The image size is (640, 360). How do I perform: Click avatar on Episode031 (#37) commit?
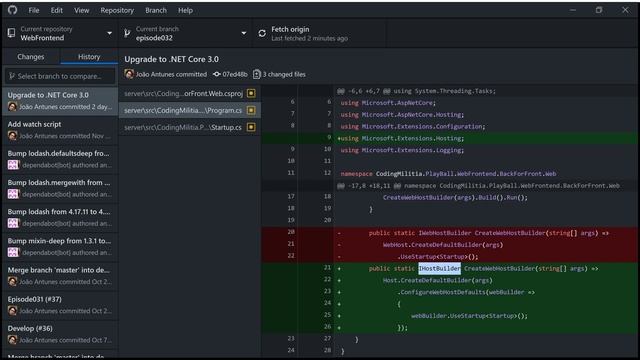13,311
